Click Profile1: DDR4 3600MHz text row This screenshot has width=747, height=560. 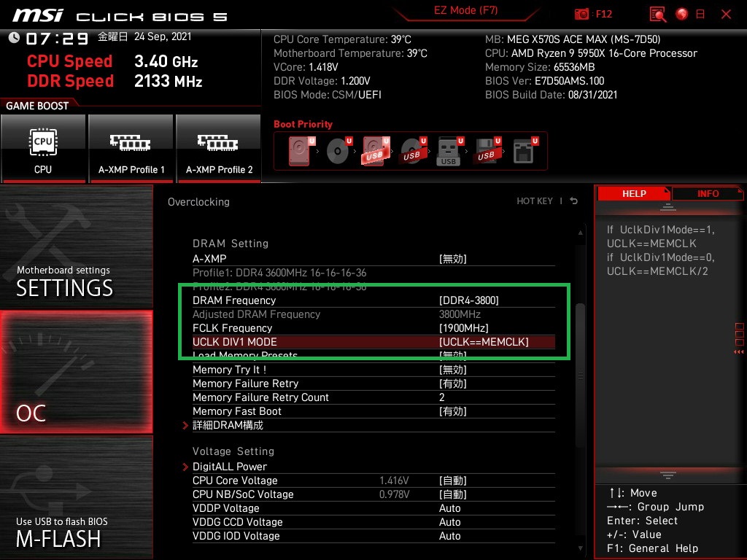[x=279, y=273]
